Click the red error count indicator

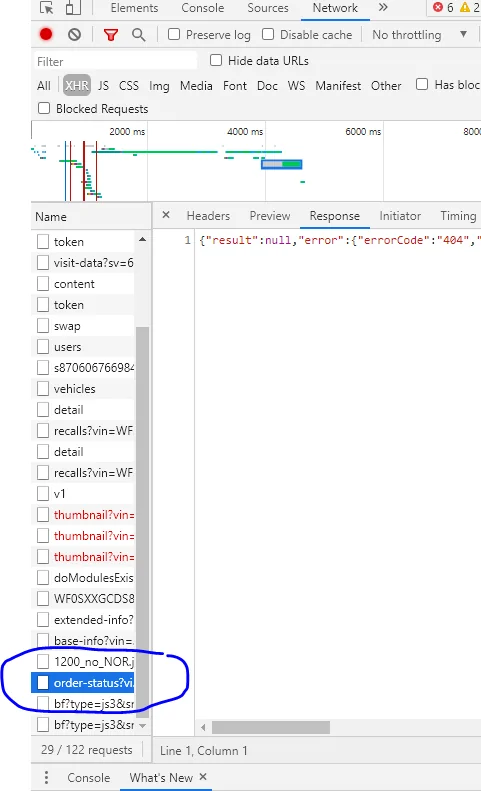pos(444,8)
